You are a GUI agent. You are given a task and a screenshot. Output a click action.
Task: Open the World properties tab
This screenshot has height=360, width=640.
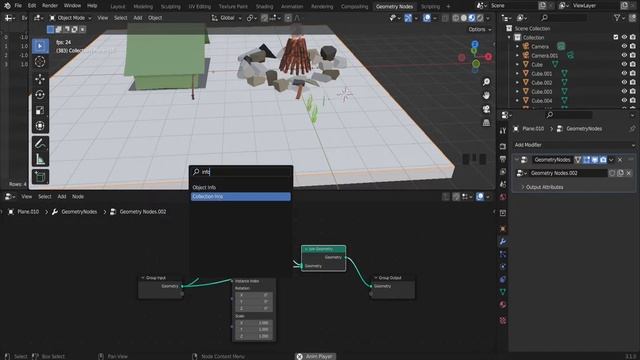503,197
